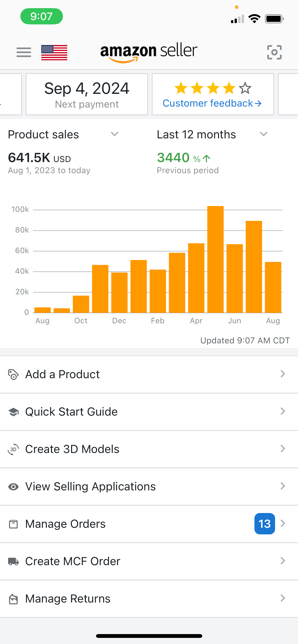298x644 pixels.
Task: Open the Last 12 months period dropdown
Action: point(263,134)
